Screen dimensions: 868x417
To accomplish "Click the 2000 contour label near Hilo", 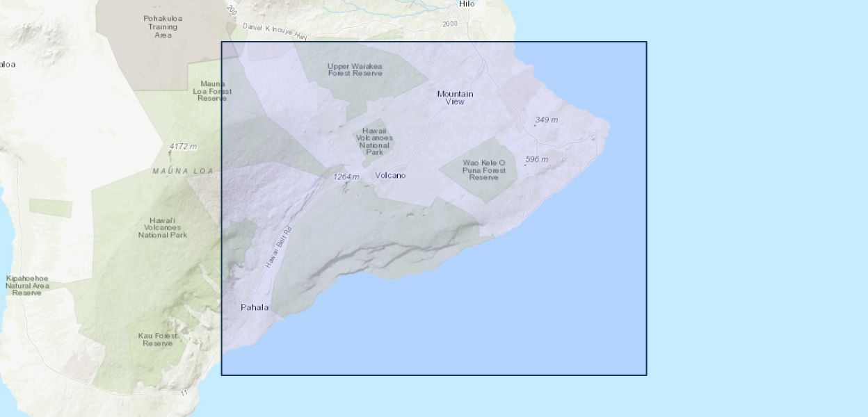I will tap(449, 24).
